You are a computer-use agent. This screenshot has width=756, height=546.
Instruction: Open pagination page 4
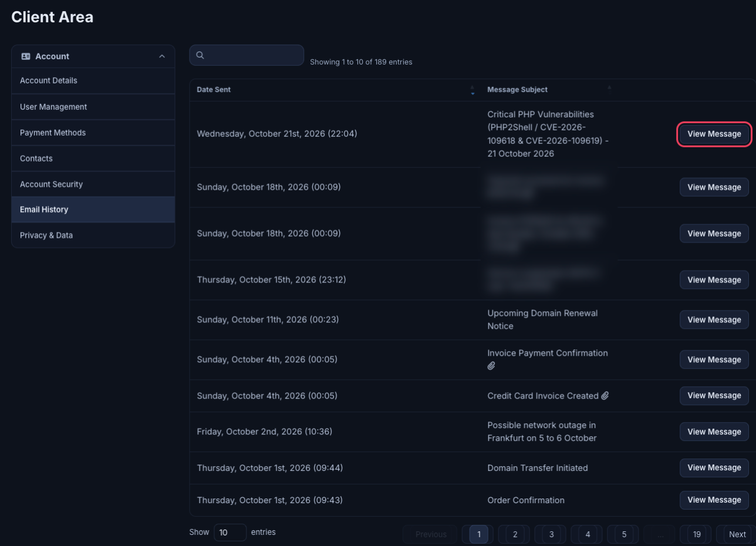tap(588, 534)
